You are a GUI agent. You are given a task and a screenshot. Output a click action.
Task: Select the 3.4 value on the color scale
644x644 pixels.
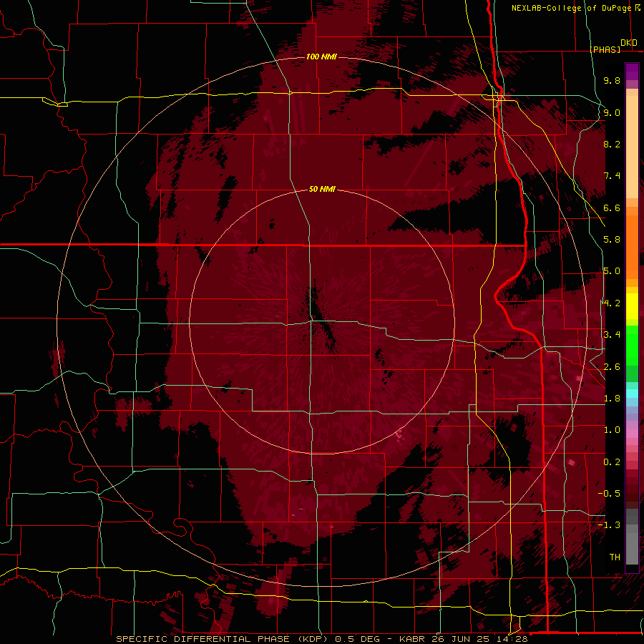[612, 335]
